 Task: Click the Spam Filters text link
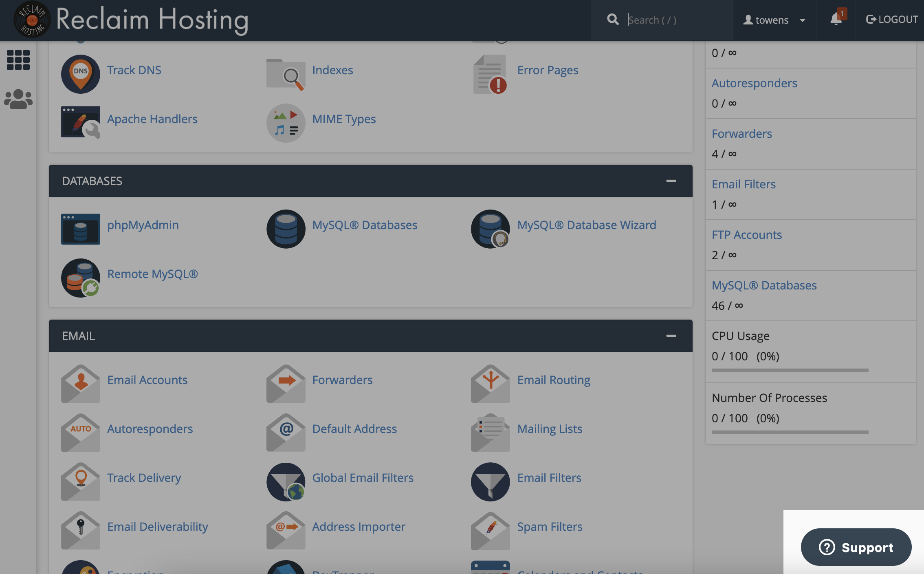[x=550, y=527]
